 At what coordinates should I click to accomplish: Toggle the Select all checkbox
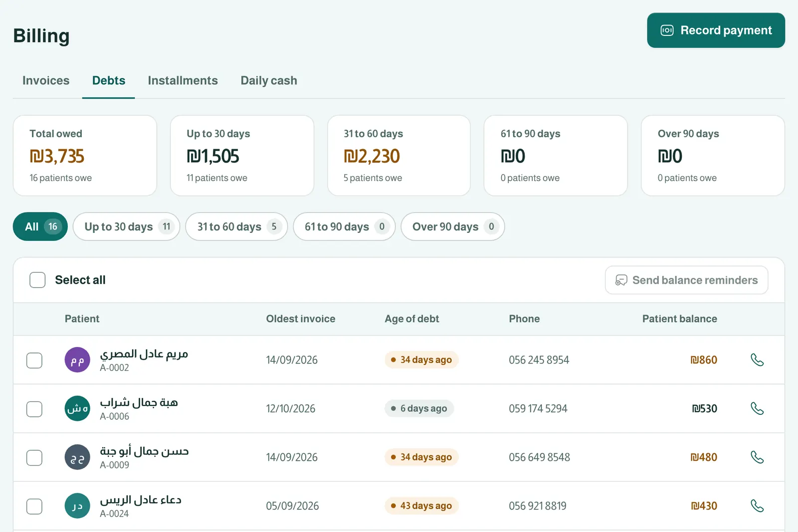tap(37, 280)
